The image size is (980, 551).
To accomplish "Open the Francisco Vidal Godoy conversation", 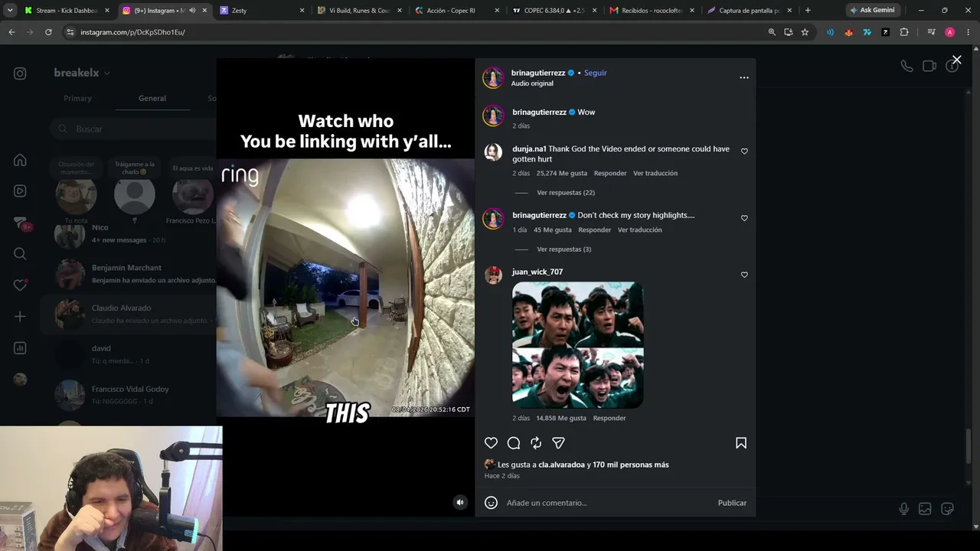I will pyautogui.click(x=126, y=395).
